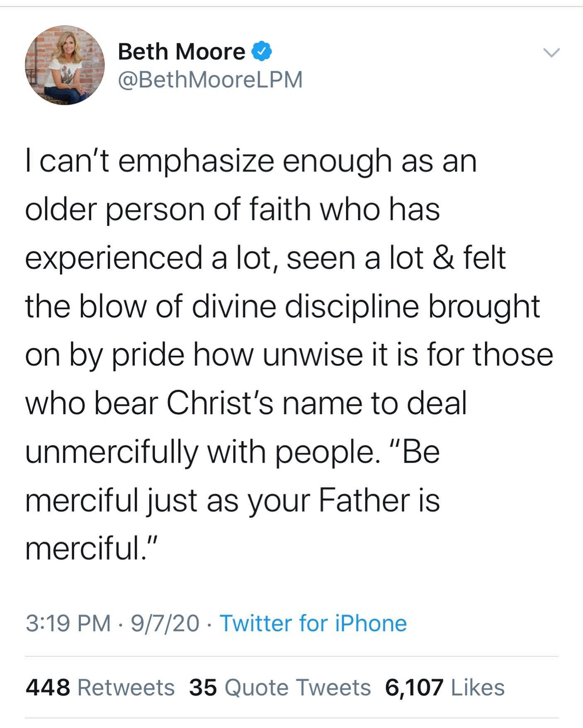This screenshot has width=583, height=728.
Task: Click the number 448 count
Action: point(48,687)
